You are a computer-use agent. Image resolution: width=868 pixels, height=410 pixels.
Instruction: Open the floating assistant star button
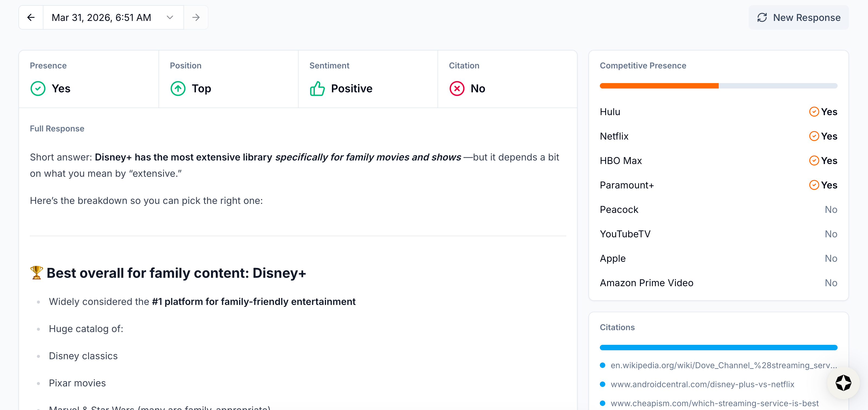[843, 383]
